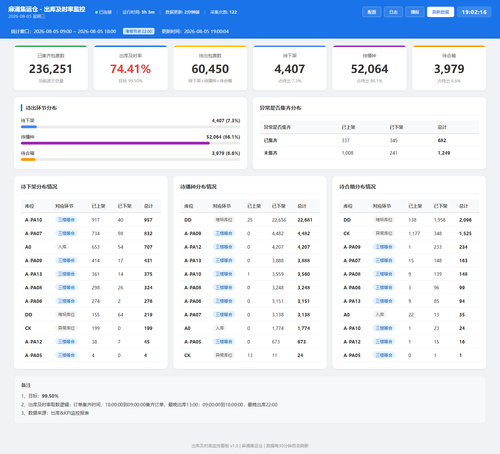
Task: Click the 52,064 (86.1%) bar label
Action: coord(223,137)
